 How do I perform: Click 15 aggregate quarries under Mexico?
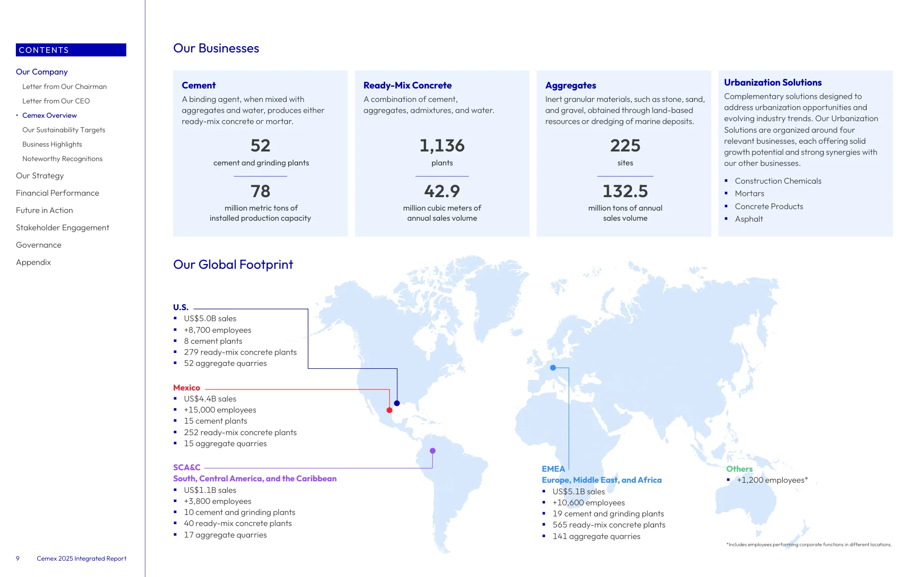pos(225,444)
